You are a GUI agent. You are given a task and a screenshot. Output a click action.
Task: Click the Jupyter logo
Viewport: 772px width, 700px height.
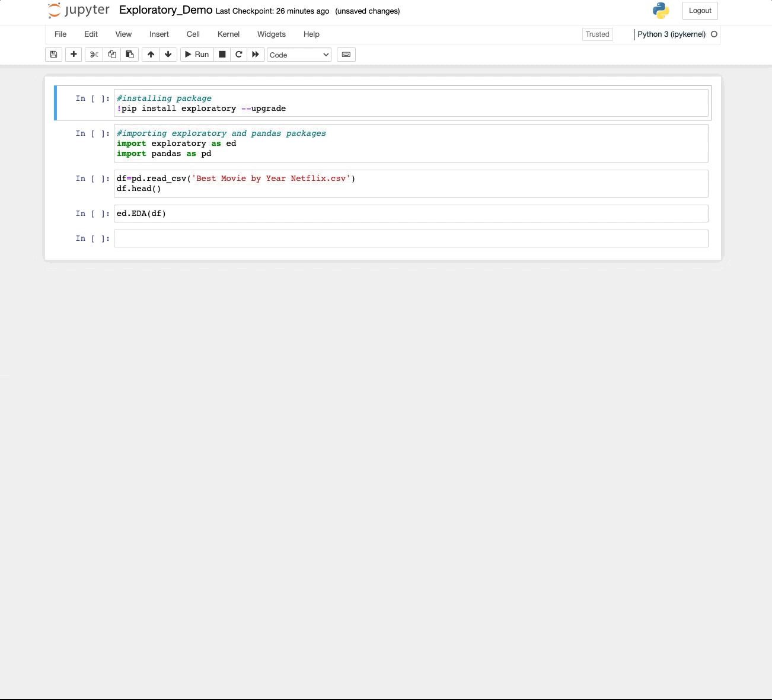click(x=79, y=11)
